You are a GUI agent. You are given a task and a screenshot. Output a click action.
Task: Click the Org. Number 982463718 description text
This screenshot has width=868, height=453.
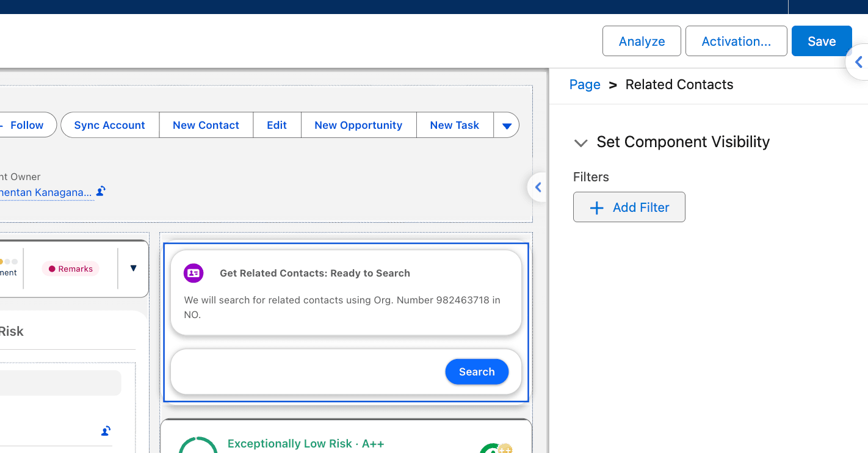coord(342,308)
